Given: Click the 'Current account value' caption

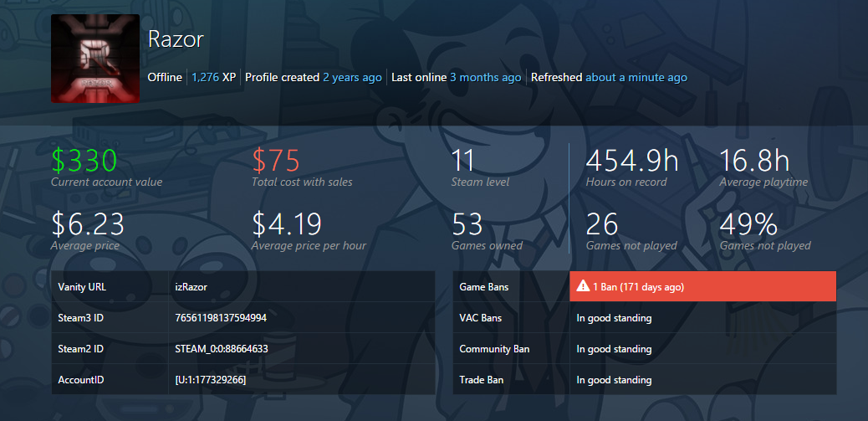Looking at the screenshot, I should point(107,182).
